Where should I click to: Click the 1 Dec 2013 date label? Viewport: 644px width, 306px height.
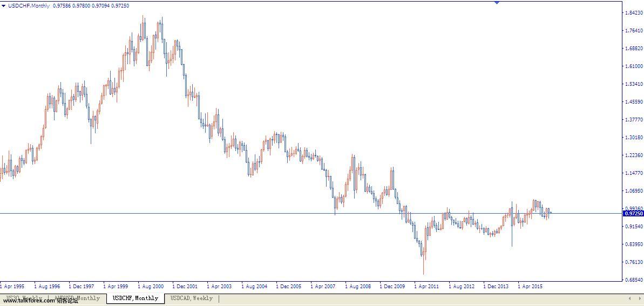[496, 286]
